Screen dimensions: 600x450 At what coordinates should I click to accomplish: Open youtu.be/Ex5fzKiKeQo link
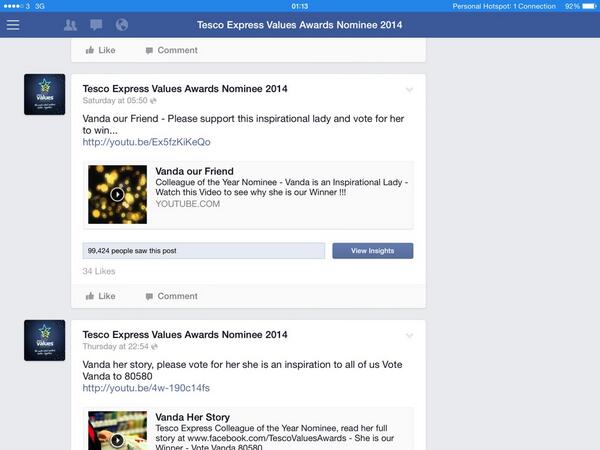(x=147, y=142)
